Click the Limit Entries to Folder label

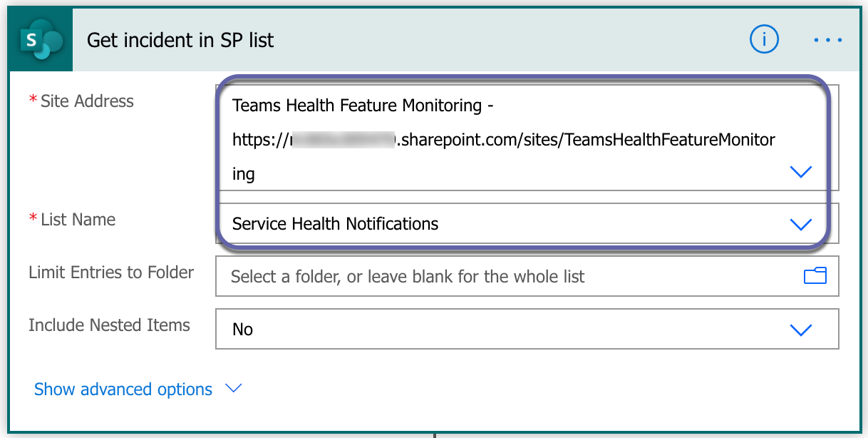[x=111, y=273]
